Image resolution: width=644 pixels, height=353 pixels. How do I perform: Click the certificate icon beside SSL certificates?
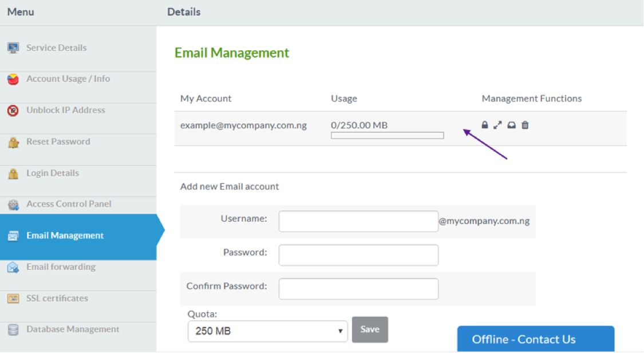coord(13,299)
